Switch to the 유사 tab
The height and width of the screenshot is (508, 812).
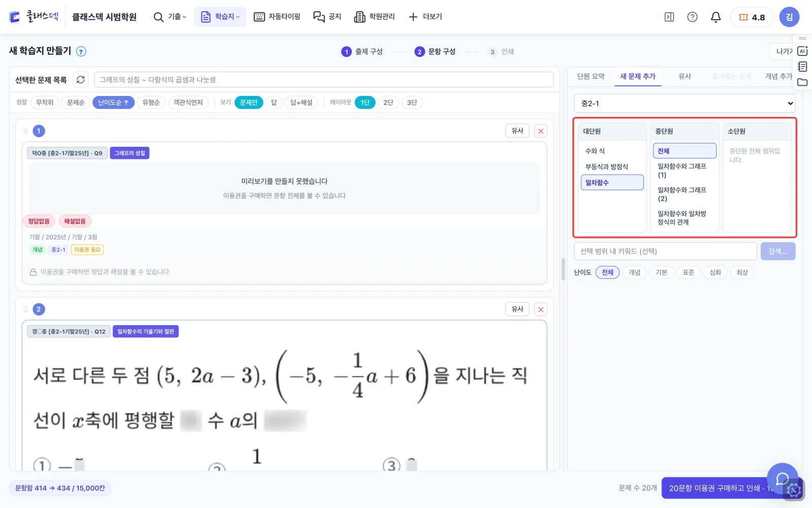[x=685, y=76]
